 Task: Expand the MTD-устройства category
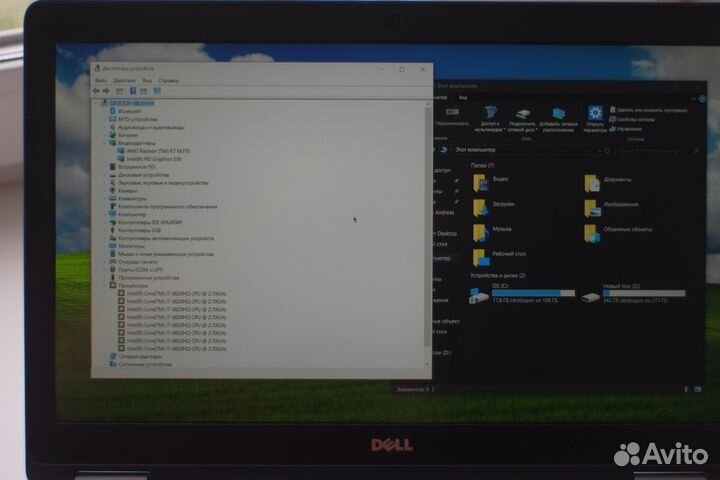[x=105, y=119]
